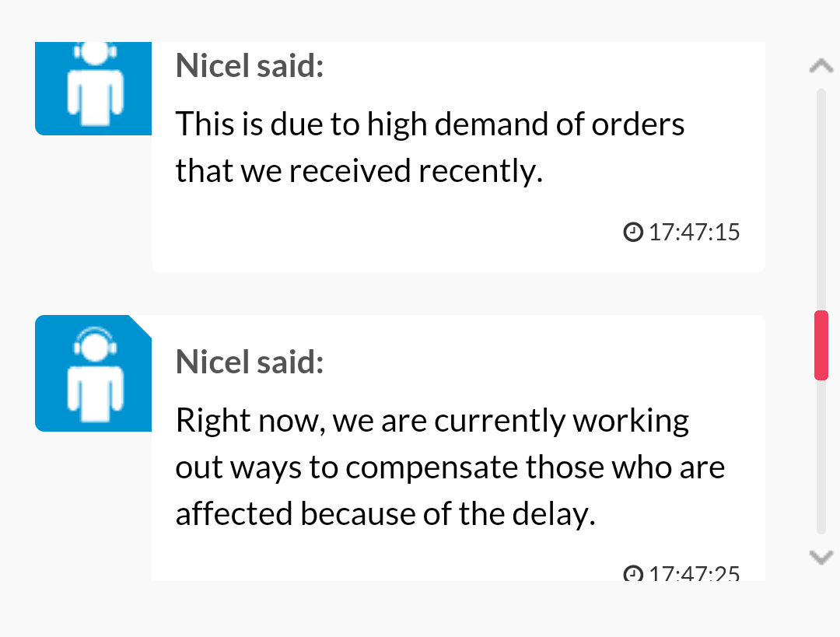
Task: Select the second "Nicel said:" header
Action: [250, 362]
